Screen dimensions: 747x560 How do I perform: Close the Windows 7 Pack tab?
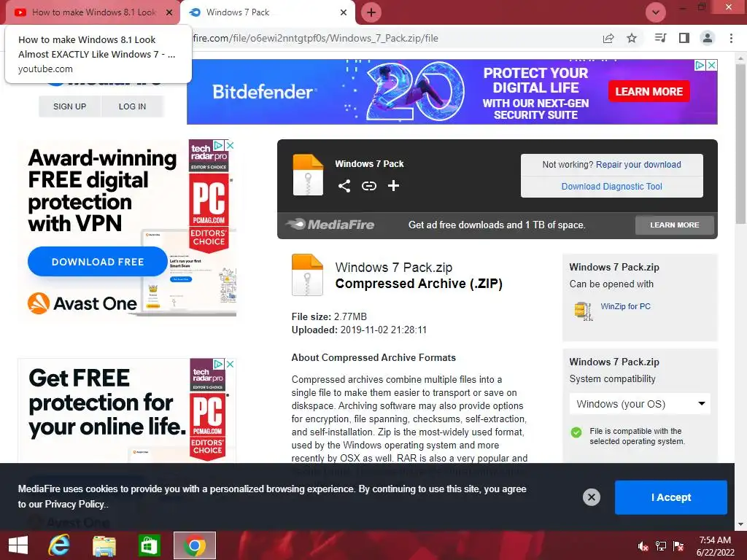pyautogui.click(x=344, y=12)
